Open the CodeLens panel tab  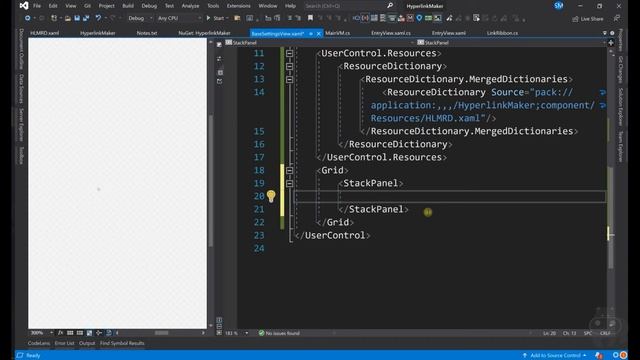point(39,343)
